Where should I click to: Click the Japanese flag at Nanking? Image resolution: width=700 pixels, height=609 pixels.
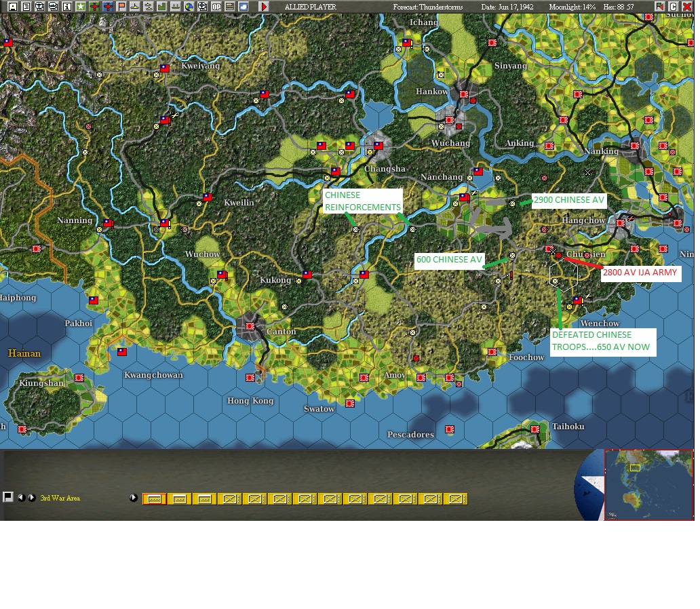[634, 146]
